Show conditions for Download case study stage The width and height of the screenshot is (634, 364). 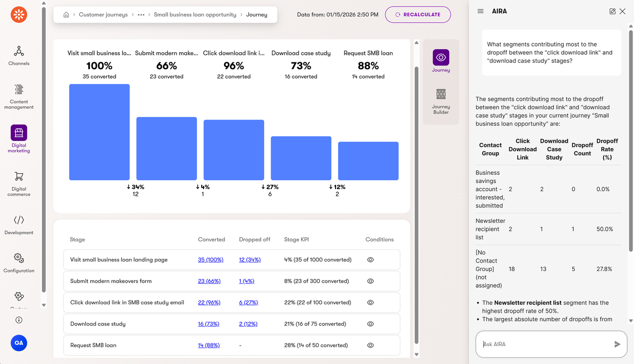(370, 324)
